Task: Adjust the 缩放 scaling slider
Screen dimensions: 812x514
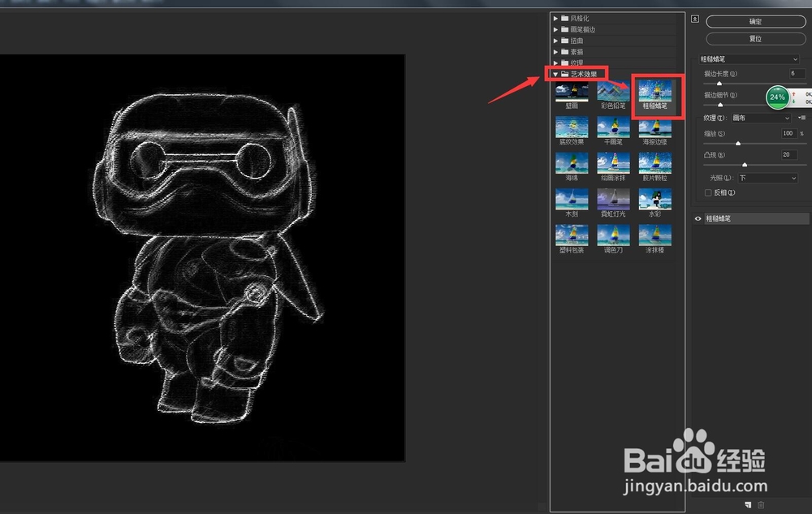Action: [738, 143]
